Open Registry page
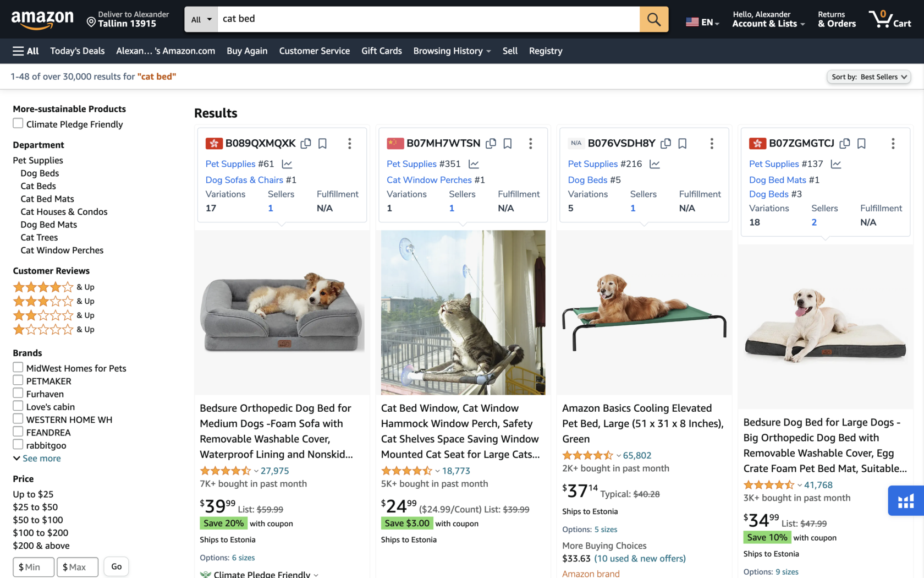 [546, 51]
